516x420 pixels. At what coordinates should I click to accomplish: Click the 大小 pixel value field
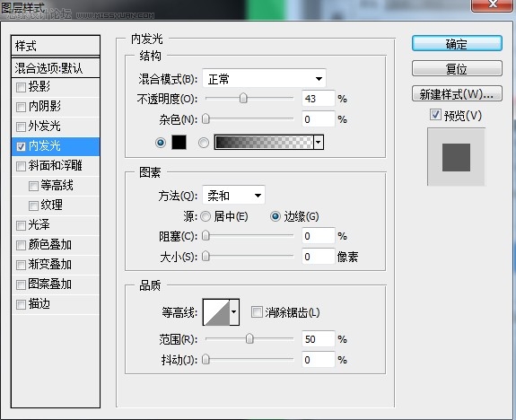pyautogui.click(x=319, y=256)
